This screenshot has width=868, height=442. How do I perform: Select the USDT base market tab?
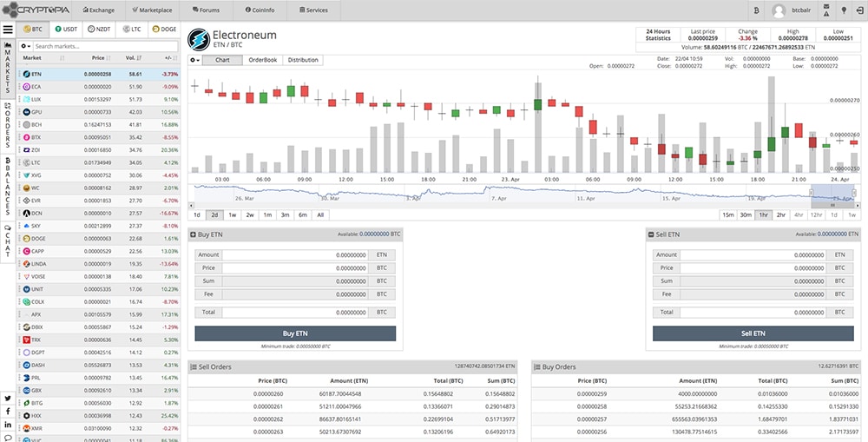click(67, 29)
